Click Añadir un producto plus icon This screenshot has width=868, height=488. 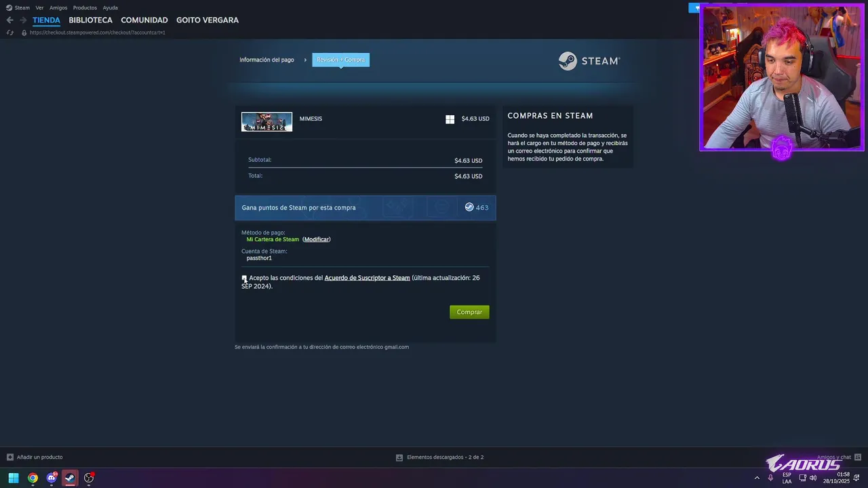coord(9,457)
